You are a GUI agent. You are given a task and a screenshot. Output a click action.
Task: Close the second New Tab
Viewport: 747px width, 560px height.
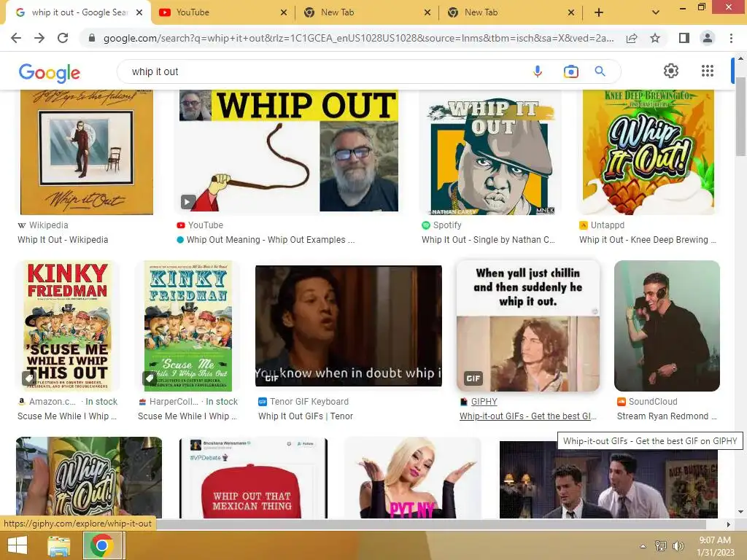[x=571, y=13]
